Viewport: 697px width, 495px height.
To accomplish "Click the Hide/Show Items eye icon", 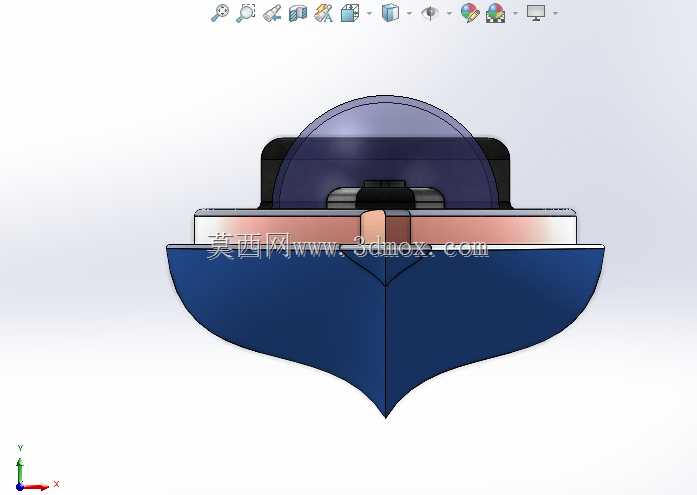I will point(429,13).
